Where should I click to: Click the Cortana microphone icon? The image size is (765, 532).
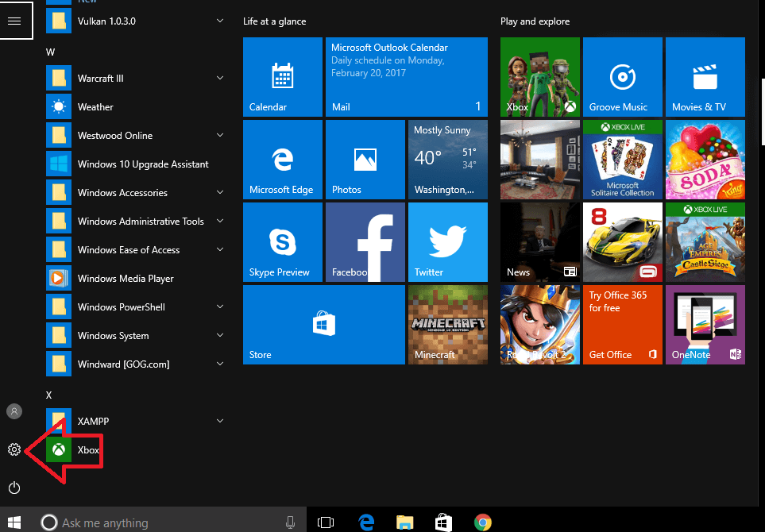click(290, 522)
